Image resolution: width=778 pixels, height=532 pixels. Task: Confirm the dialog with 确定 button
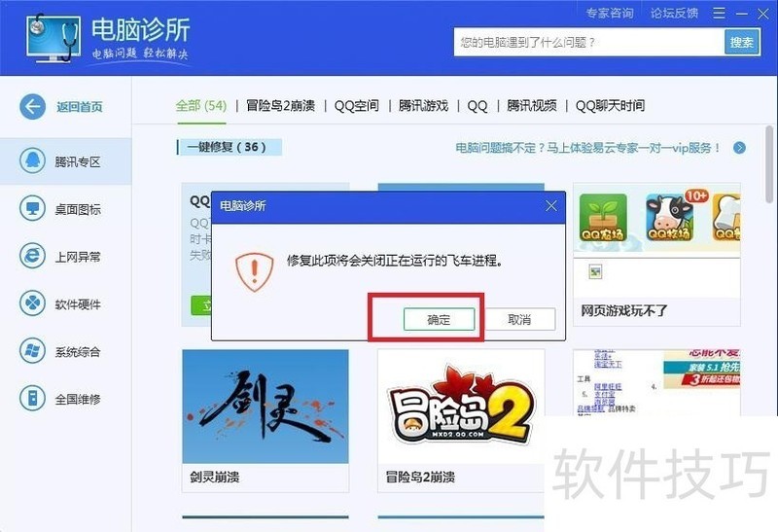(440, 320)
